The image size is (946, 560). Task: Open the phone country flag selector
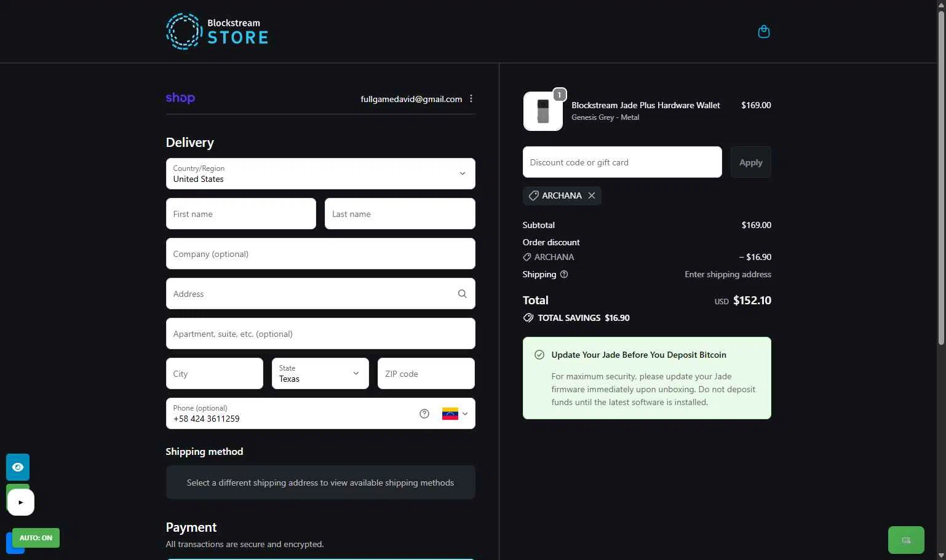pos(455,414)
